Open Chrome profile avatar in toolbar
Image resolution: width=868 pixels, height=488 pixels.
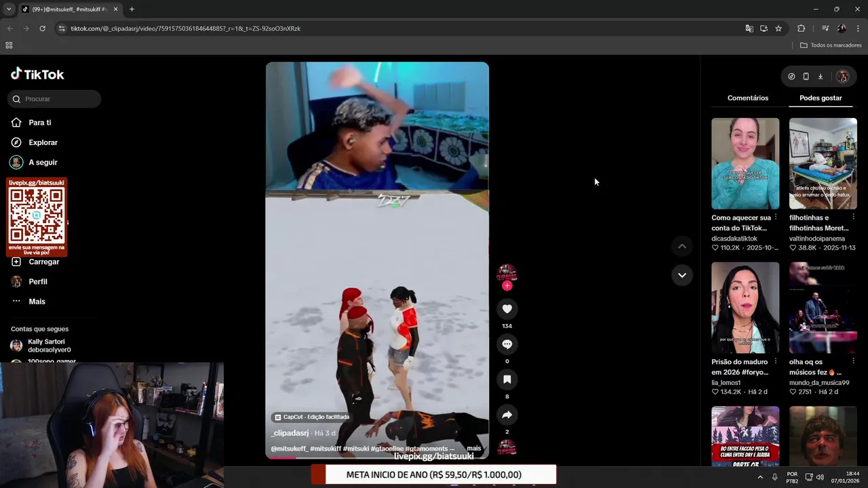pyautogui.click(x=842, y=28)
